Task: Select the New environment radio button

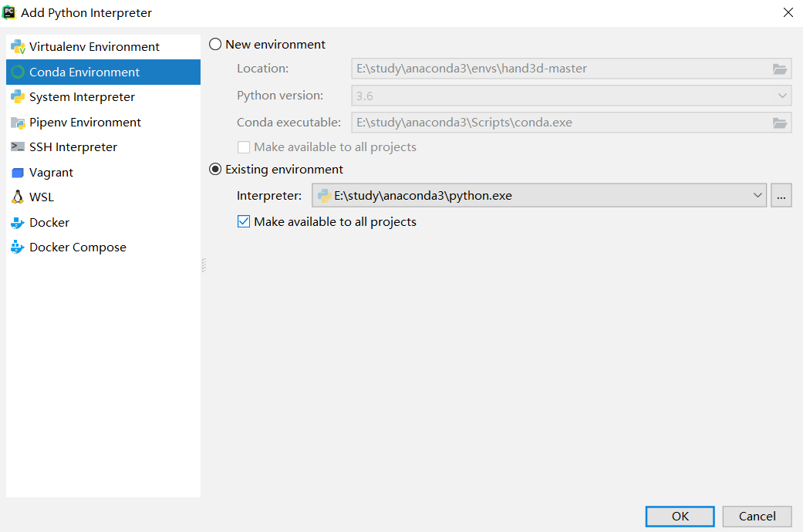Action: 216,45
